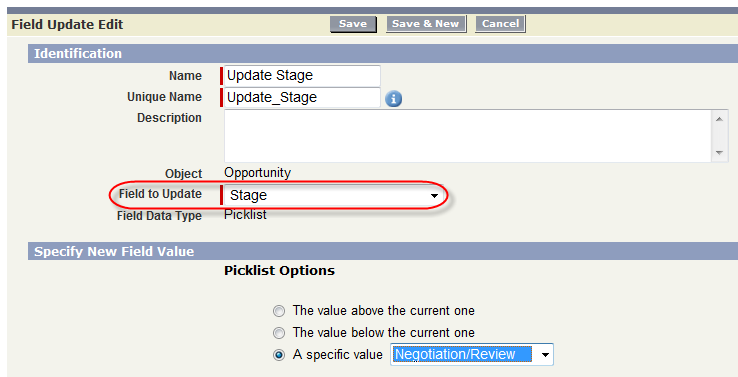Click the Picklist Options heading
This screenshot has width=738, height=377.
pos(280,271)
